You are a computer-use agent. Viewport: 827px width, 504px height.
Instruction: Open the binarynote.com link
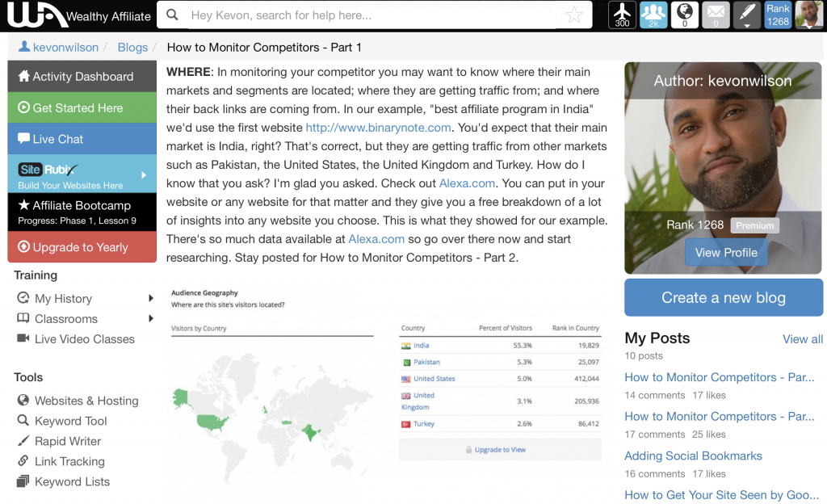(378, 128)
